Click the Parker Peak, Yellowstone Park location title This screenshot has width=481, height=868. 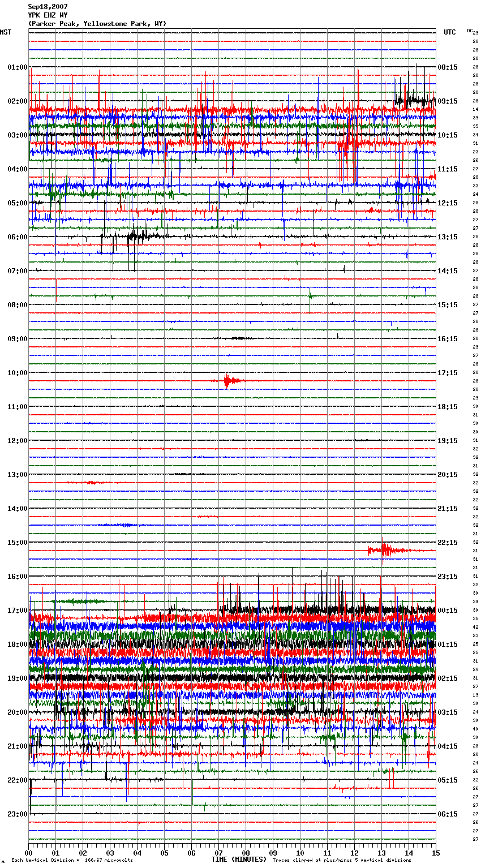tap(97, 24)
